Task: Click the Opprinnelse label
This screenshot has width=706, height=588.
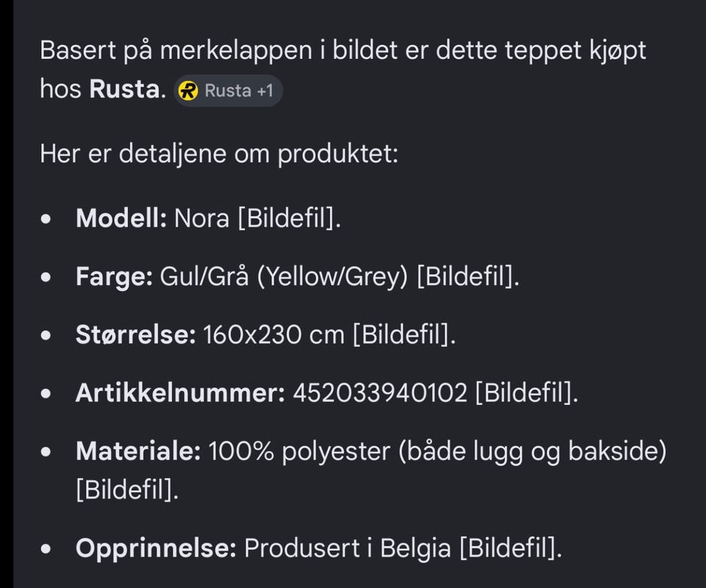Action: click(x=156, y=548)
